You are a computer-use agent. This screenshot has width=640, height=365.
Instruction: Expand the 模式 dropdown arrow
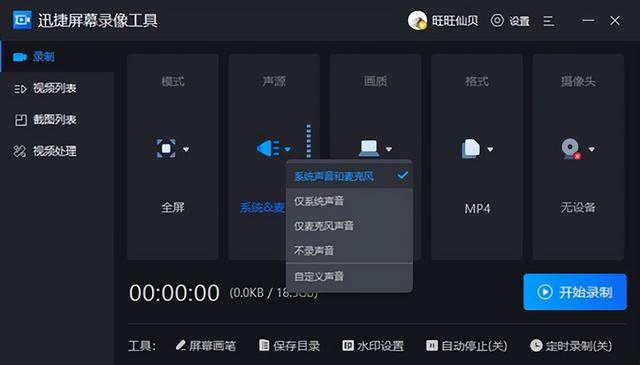[186, 149]
